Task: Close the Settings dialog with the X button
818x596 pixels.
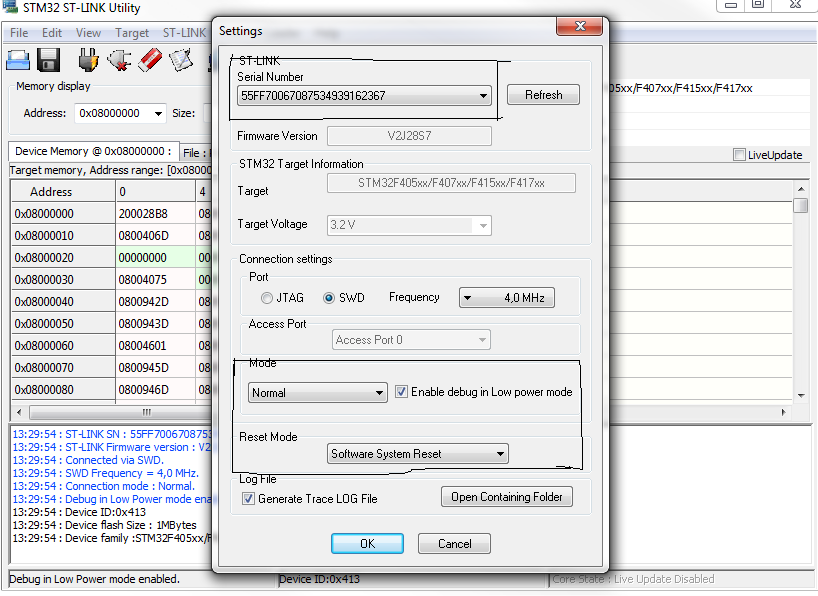Action: [580, 26]
